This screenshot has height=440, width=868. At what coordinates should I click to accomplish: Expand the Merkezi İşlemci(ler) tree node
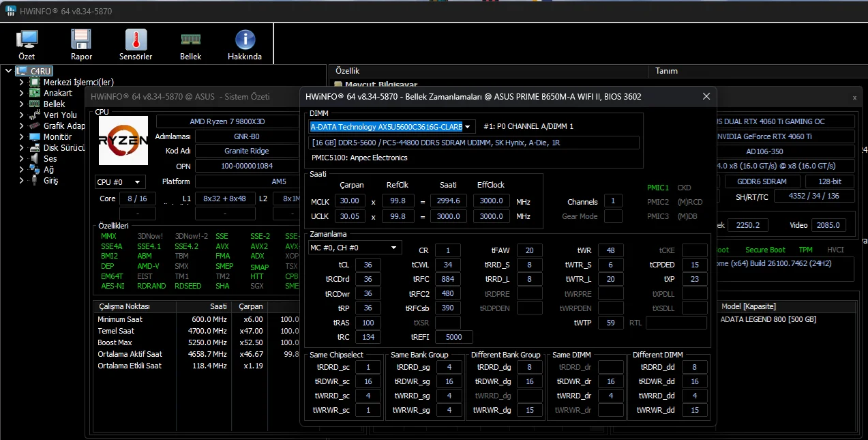click(x=21, y=82)
